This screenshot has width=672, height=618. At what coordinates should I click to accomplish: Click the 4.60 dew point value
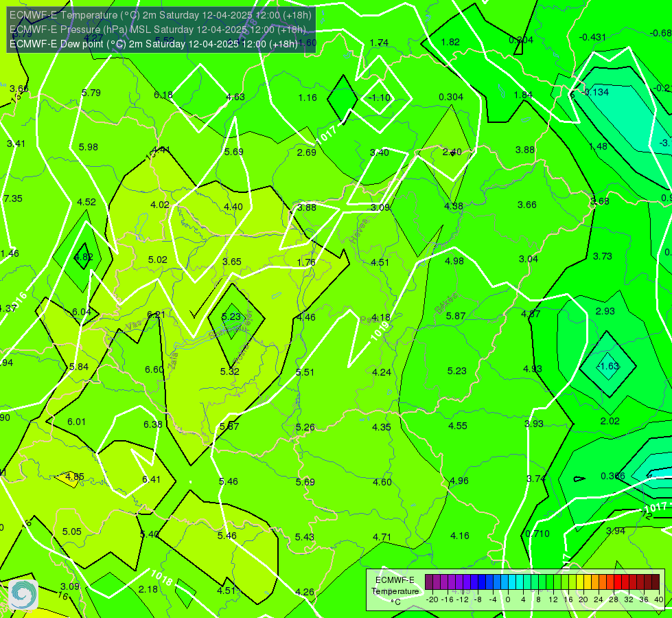point(382,482)
